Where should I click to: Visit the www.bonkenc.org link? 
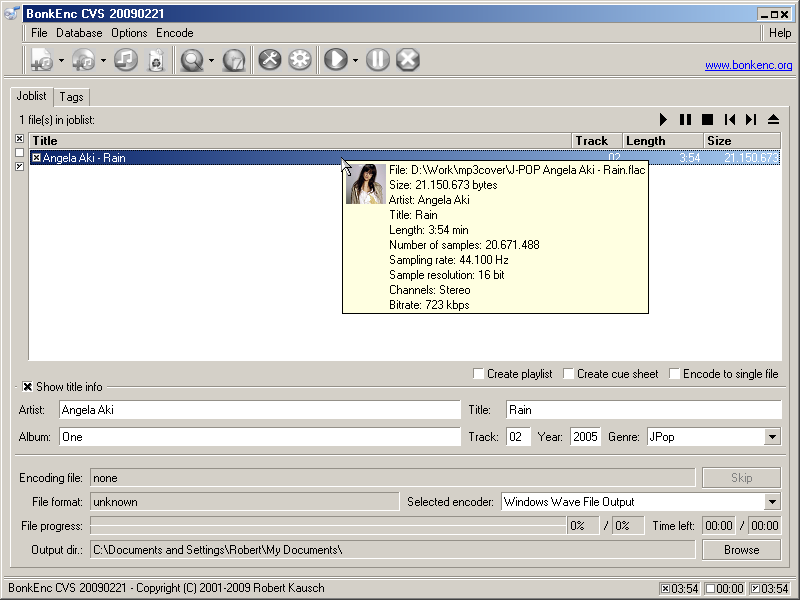click(748, 65)
